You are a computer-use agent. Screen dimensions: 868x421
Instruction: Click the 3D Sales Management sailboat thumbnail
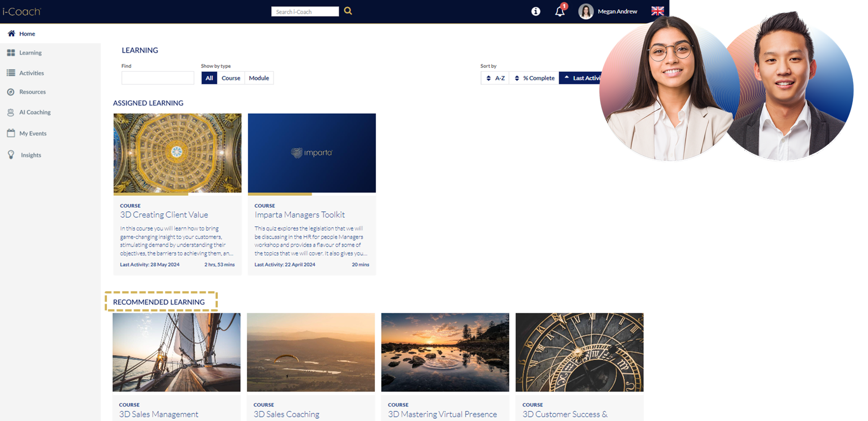[x=176, y=352]
